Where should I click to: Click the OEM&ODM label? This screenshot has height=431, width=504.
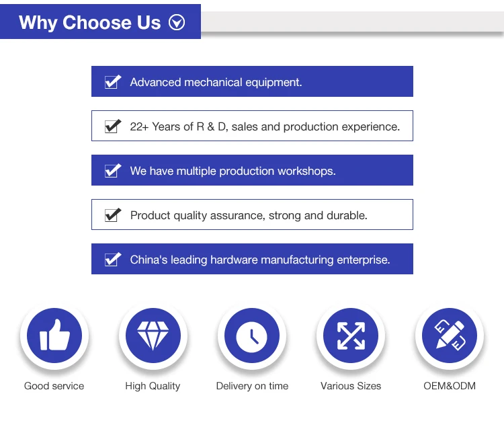point(450,386)
